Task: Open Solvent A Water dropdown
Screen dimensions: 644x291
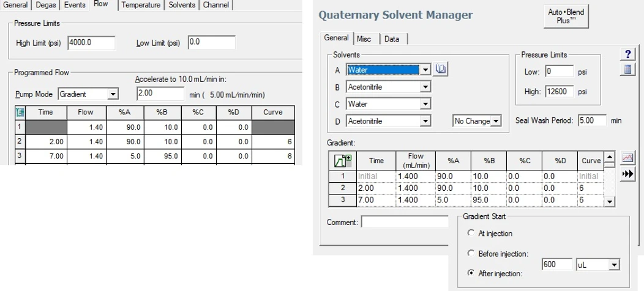Action: click(425, 70)
